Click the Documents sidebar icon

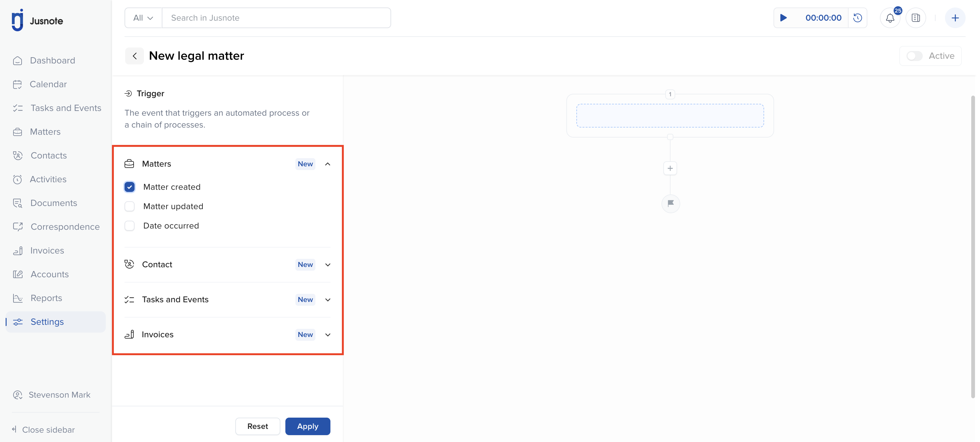[x=18, y=203]
